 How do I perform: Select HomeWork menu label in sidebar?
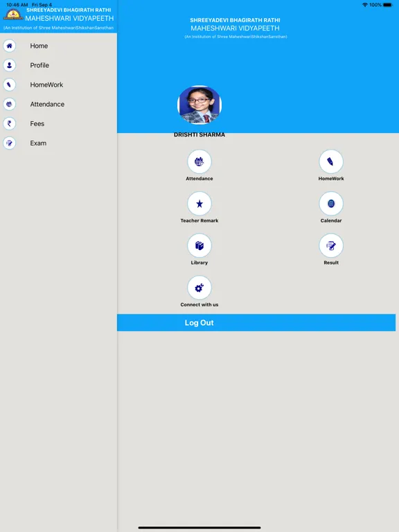click(x=46, y=85)
